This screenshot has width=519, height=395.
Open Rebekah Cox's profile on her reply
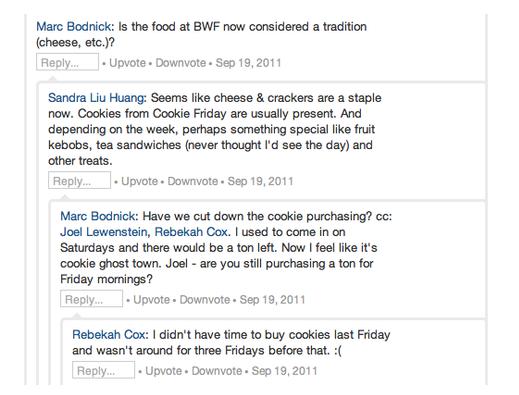109,335
